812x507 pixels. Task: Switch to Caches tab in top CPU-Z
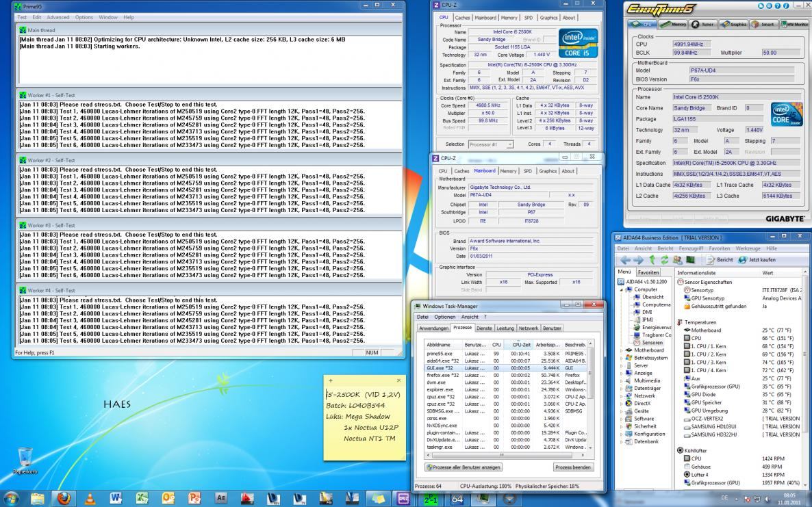point(462,18)
